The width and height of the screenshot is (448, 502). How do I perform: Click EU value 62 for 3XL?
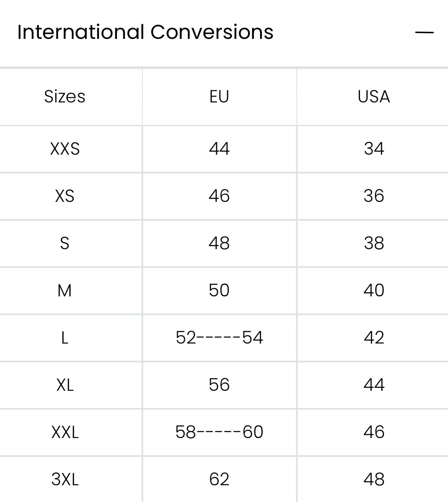(219, 479)
